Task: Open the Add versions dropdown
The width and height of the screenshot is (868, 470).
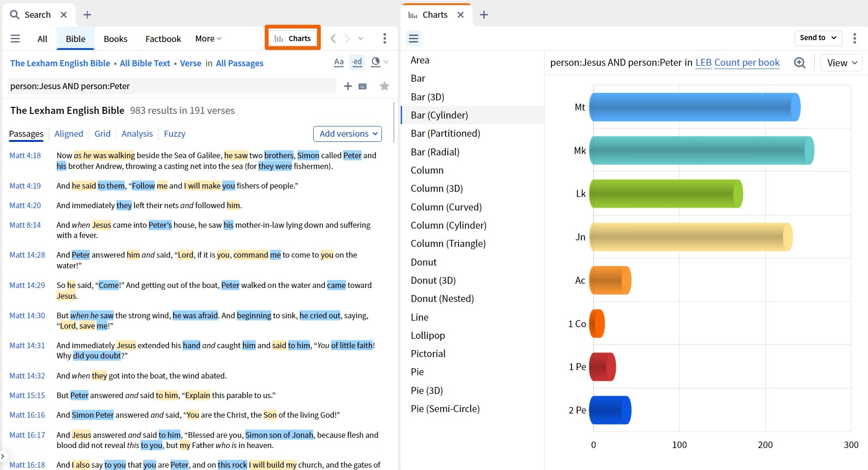Action: click(x=348, y=134)
